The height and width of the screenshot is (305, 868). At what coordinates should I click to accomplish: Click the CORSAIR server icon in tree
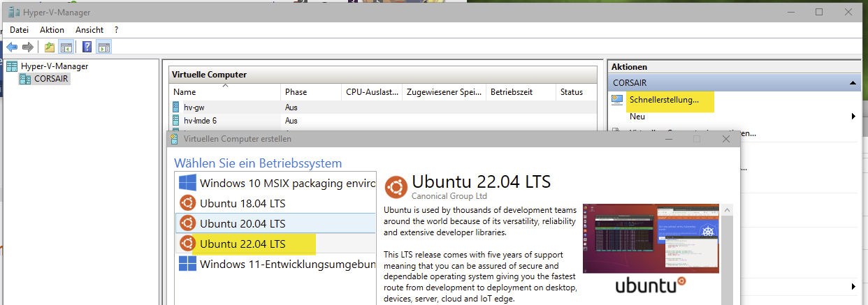point(26,79)
